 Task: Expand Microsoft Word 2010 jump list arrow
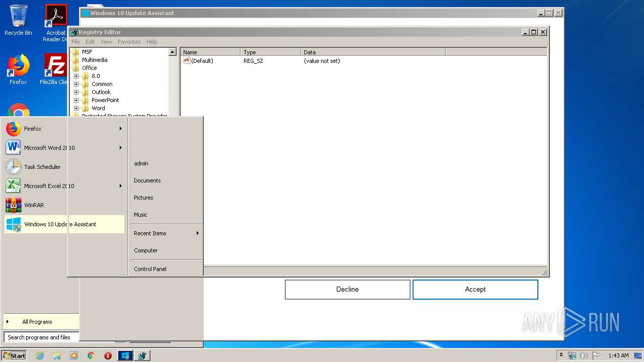pos(121,148)
